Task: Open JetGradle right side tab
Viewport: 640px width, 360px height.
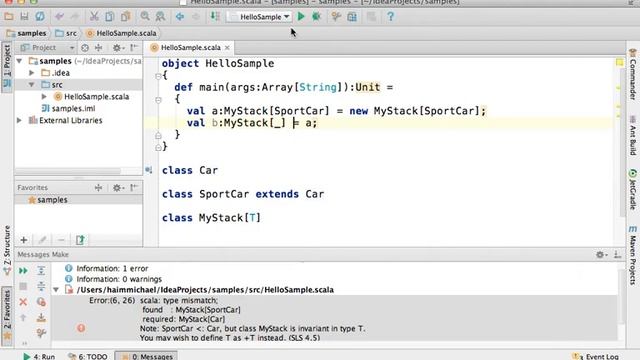Action: click(x=633, y=189)
